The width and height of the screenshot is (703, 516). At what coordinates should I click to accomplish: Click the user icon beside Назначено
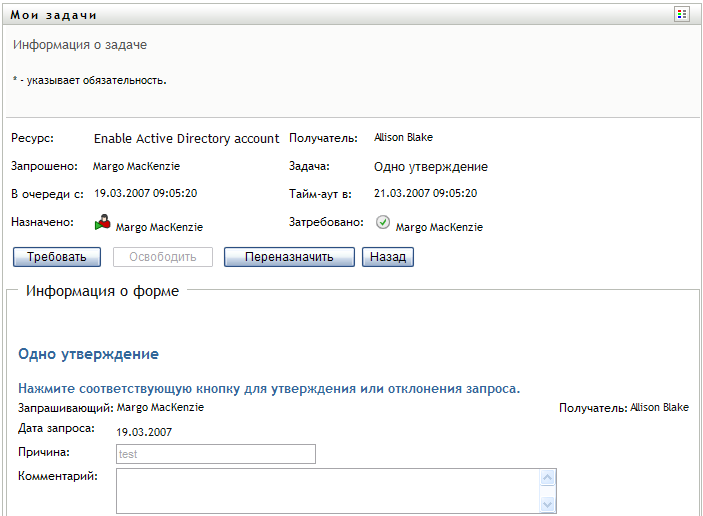[x=102, y=224]
